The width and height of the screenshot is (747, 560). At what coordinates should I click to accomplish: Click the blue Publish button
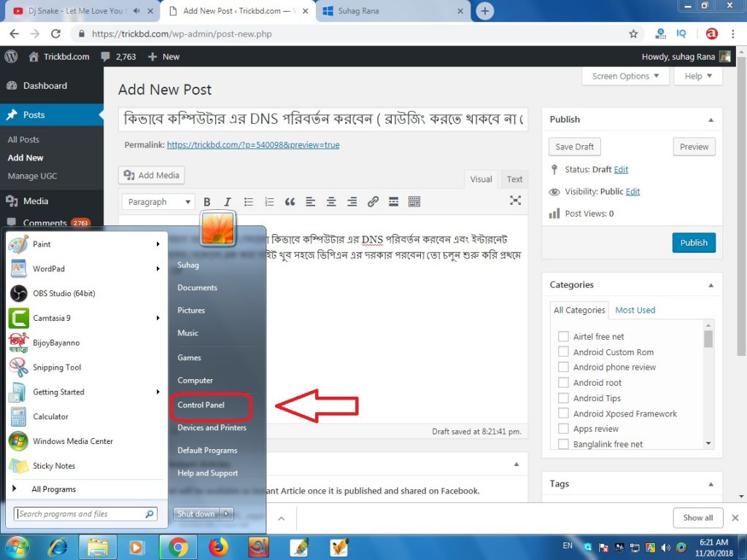tap(694, 242)
